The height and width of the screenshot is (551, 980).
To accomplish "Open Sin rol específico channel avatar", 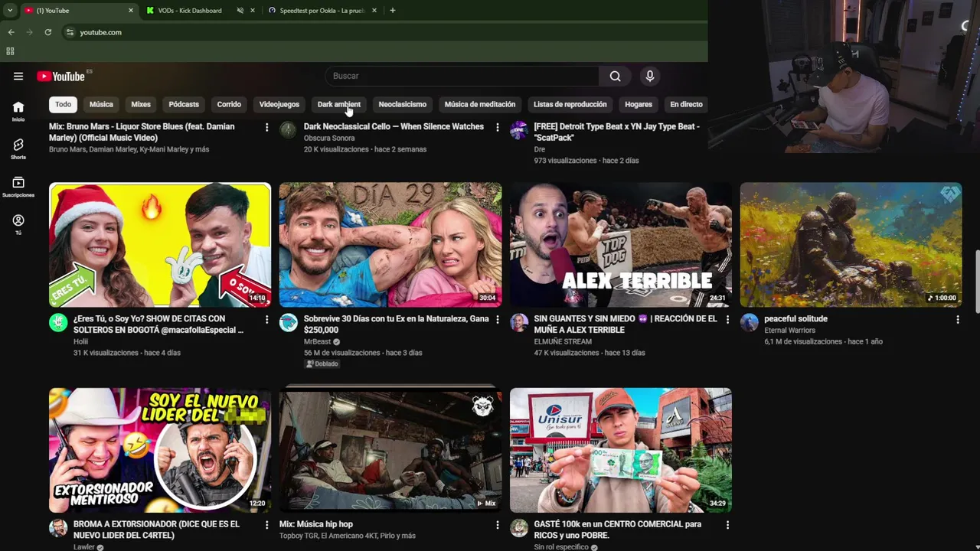I will [519, 528].
